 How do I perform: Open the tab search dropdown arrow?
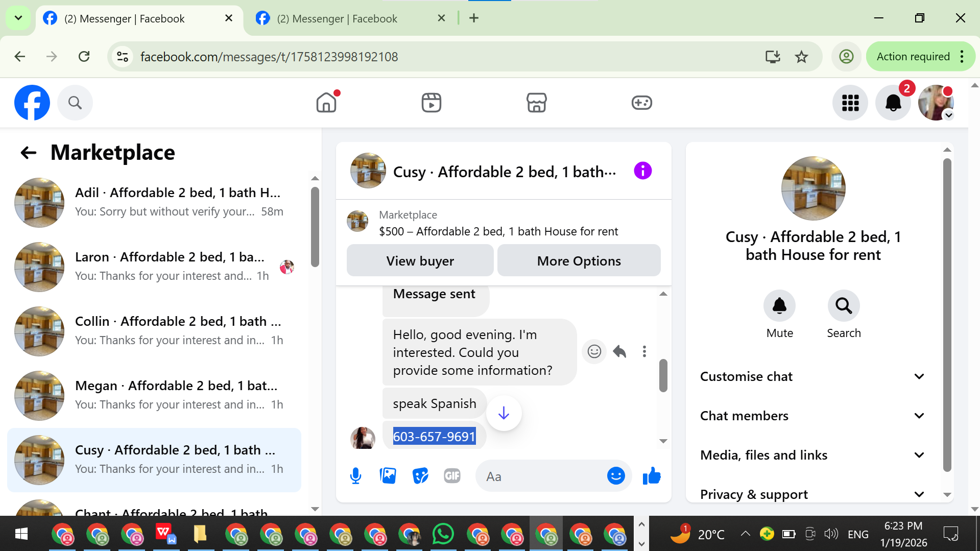coord(18,18)
